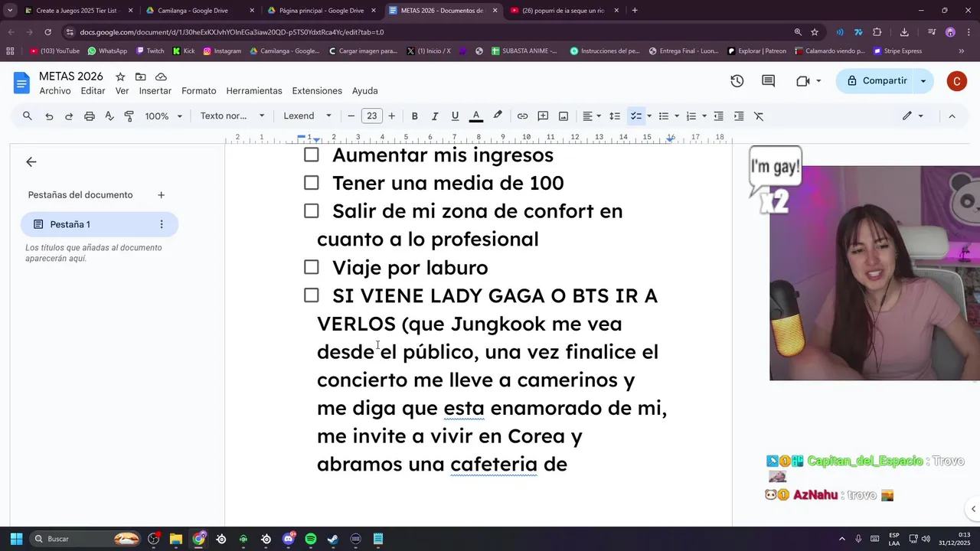
Task: Open Spotify from the taskbar
Action: [310, 539]
